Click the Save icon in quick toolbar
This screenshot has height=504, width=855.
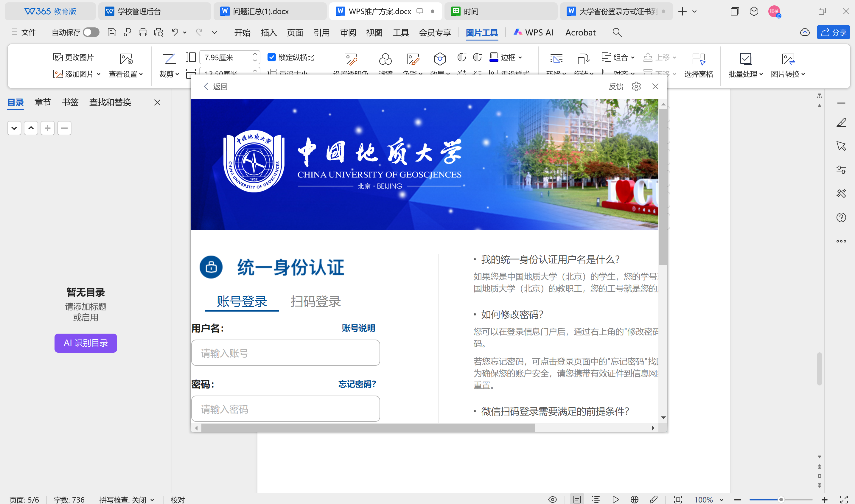pos(112,32)
